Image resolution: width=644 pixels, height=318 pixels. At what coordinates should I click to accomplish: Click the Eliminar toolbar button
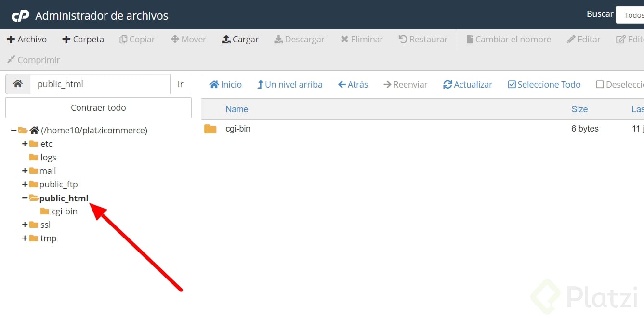[x=362, y=40]
